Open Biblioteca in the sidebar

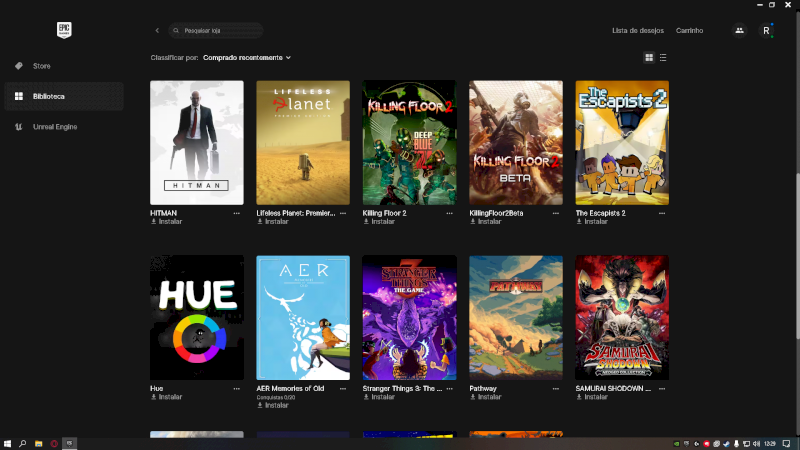pos(64,96)
